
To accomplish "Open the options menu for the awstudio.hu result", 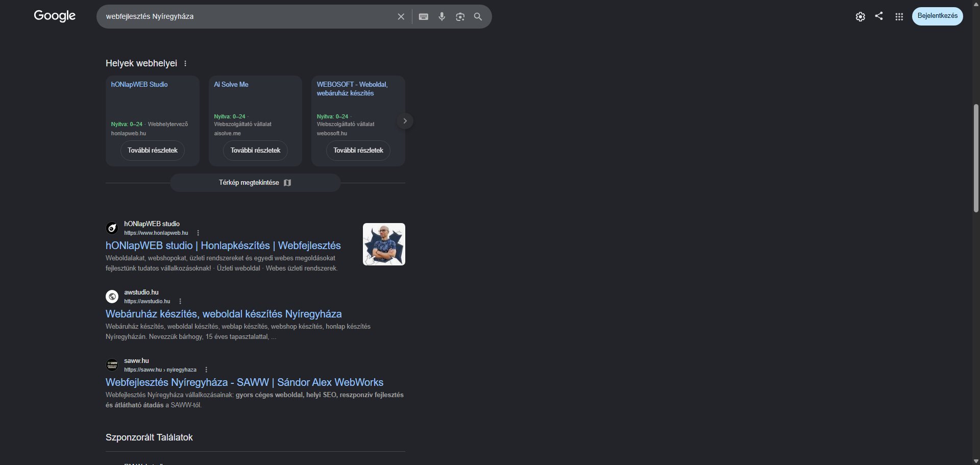I will coord(180,302).
